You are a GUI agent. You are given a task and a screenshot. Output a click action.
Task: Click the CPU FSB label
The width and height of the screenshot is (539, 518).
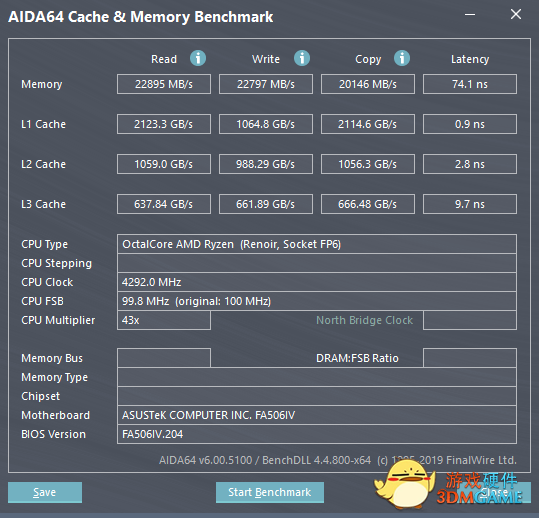click(42, 301)
